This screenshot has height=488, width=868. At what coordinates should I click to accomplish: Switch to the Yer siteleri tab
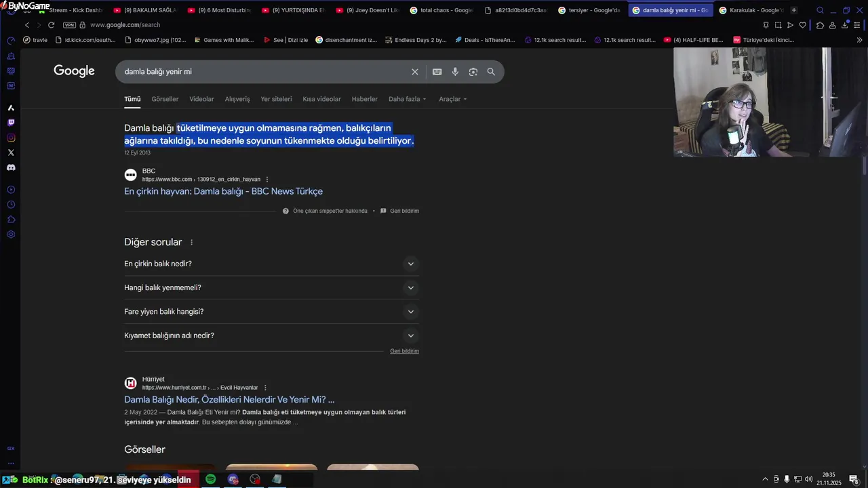point(276,99)
